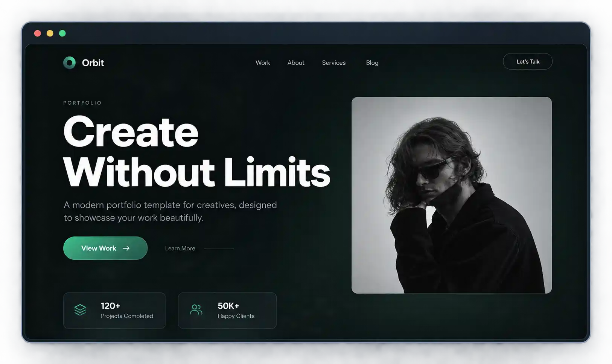Click the 50K+ Happy Clients text
Viewport: 612px width, 364px height.
click(236, 311)
